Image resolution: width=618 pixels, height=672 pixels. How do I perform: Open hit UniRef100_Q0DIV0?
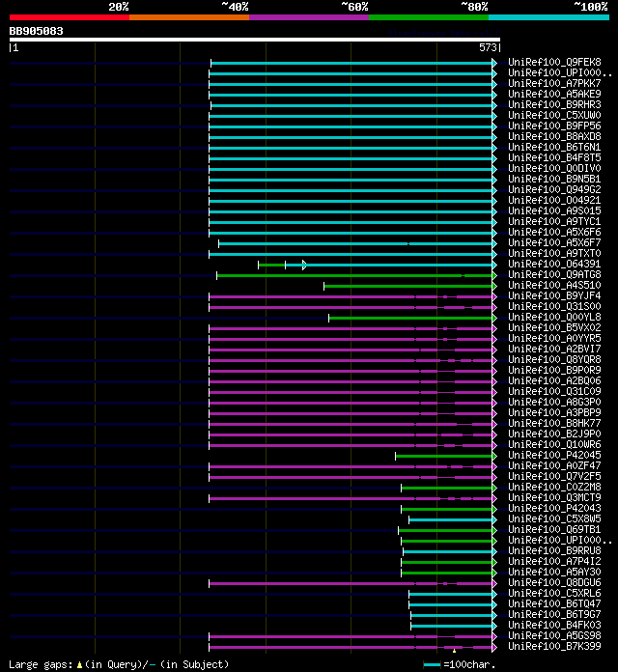pos(554,168)
